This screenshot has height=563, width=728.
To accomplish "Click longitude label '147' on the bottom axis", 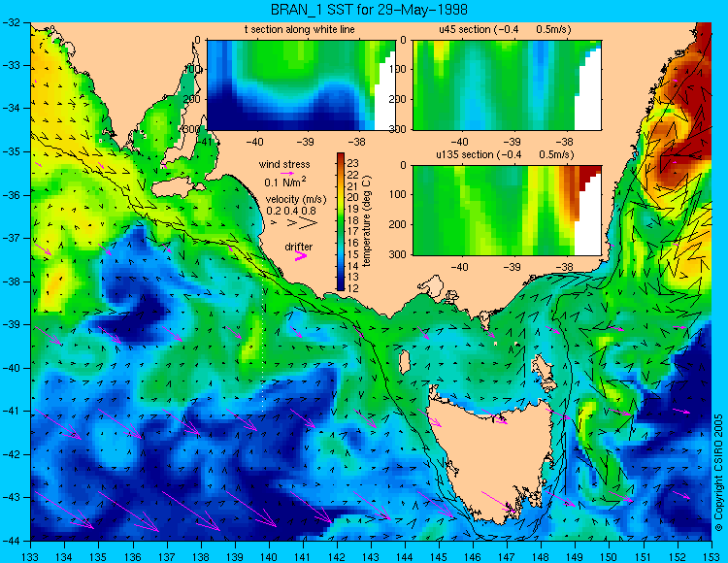I will (507, 557).
